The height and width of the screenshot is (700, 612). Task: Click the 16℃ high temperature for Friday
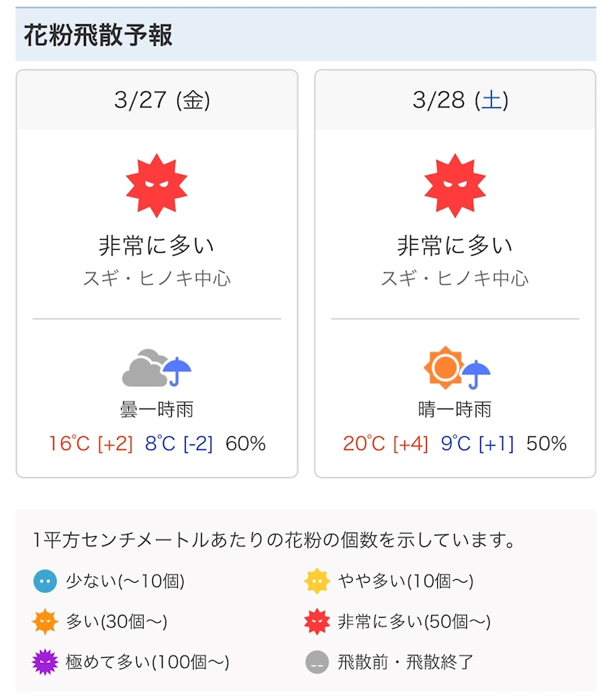69,443
